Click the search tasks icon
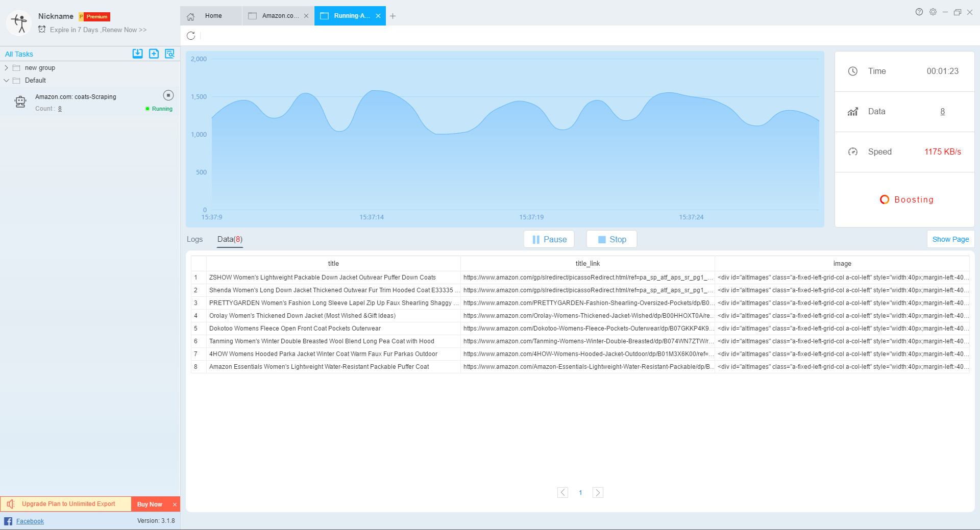The width and height of the screenshot is (980, 530). click(169, 54)
